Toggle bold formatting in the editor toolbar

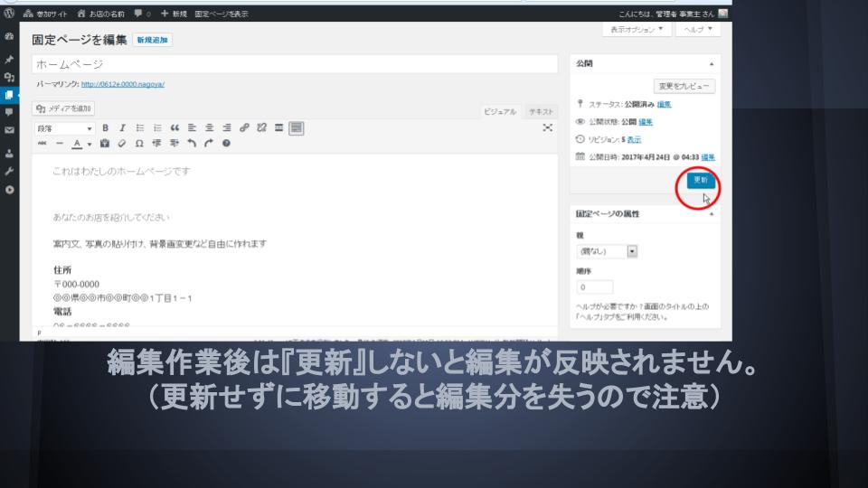click(106, 128)
